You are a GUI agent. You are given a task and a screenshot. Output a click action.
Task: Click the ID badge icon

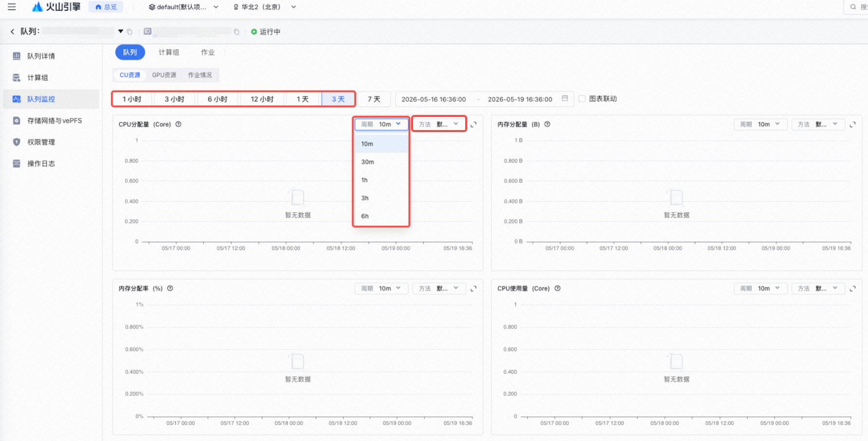148,32
